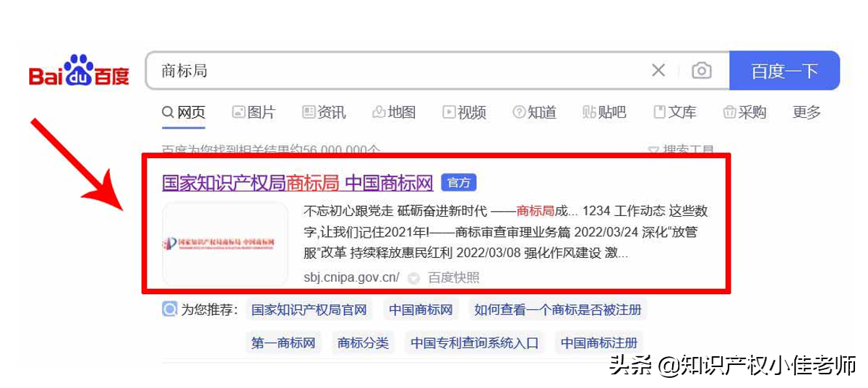
Task: Select suggestion 第一商标网
Action: [x=283, y=342]
